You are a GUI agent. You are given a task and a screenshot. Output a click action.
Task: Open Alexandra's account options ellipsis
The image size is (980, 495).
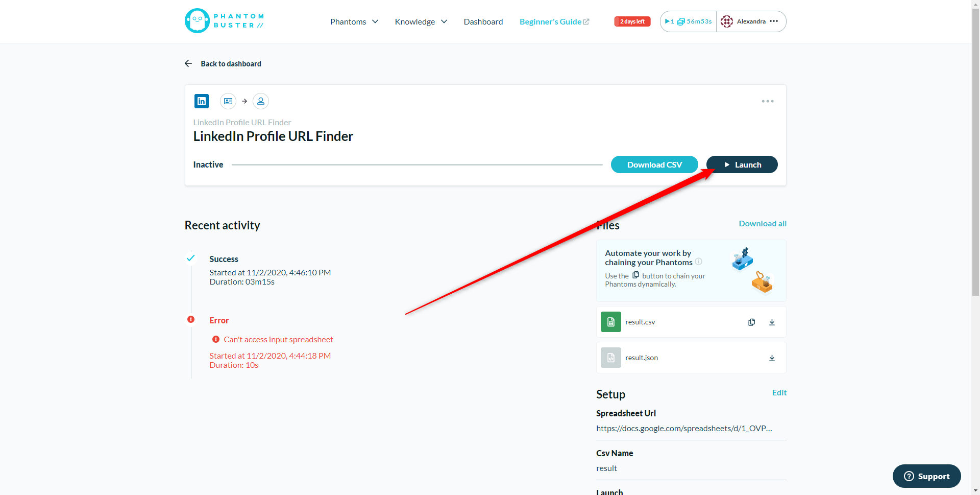pyautogui.click(x=774, y=21)
